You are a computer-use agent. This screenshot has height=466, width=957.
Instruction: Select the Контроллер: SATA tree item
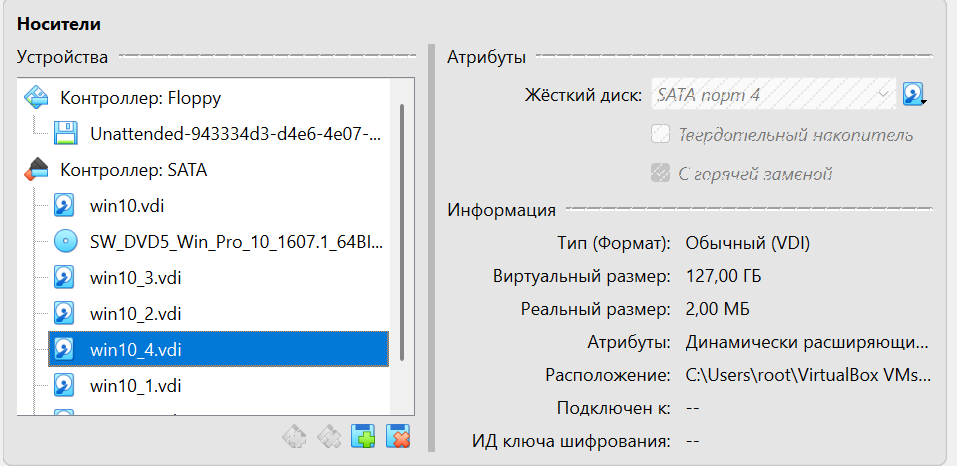pyautogui.click(x=134, y=170)
